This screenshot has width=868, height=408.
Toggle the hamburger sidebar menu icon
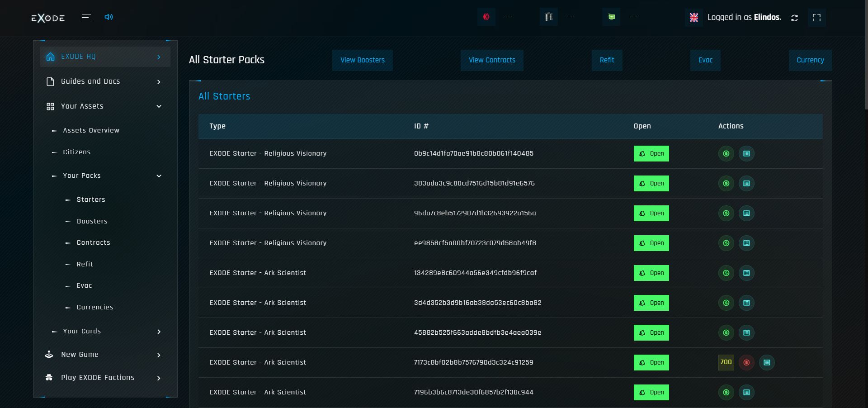click(86, 18)
